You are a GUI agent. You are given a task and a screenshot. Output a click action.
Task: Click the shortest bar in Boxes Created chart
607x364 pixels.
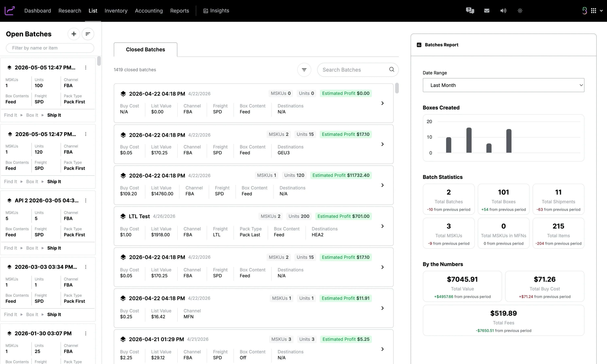coord(489,148)
